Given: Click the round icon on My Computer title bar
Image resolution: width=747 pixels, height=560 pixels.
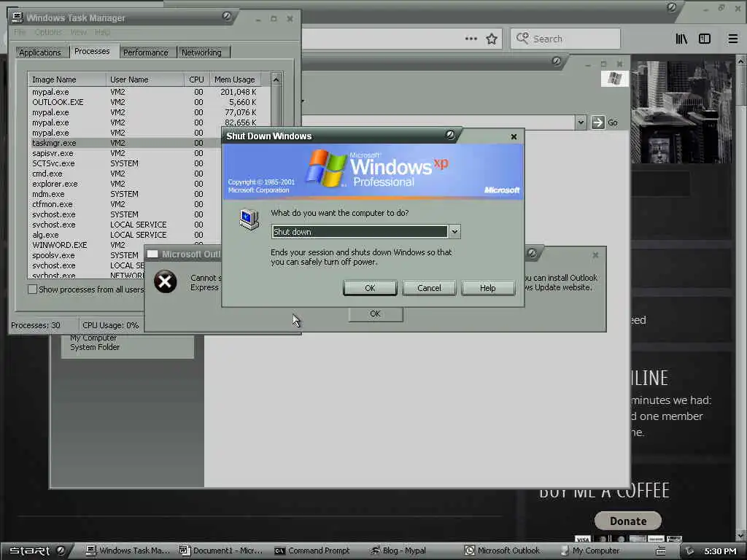Looking at the screenshot, I should pyautogui.click(x=556, y=61).
